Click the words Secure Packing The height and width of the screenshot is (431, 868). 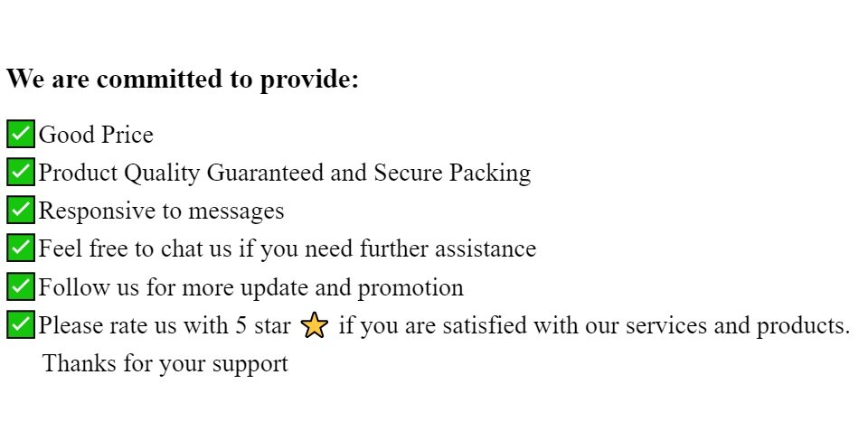point(452,173)
